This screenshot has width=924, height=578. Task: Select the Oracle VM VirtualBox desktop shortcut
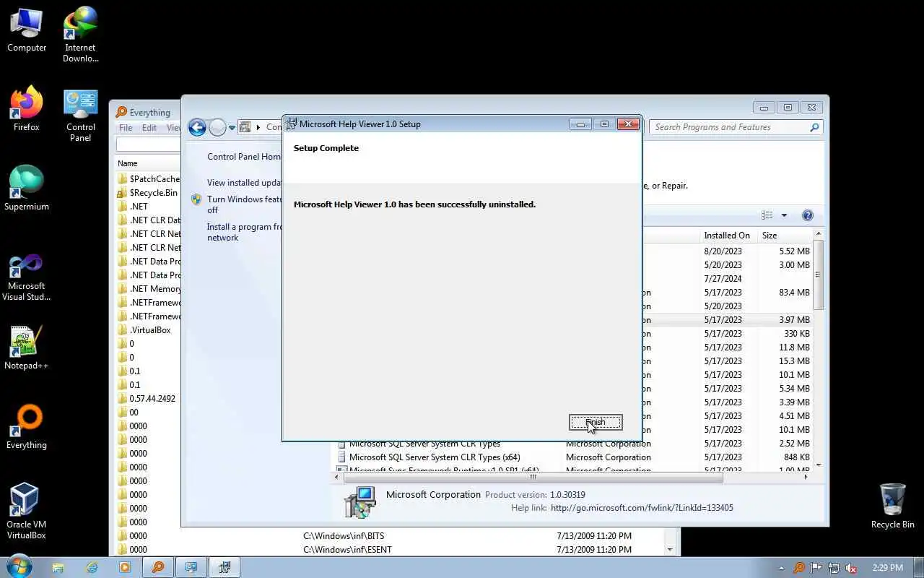pos(27,512)
